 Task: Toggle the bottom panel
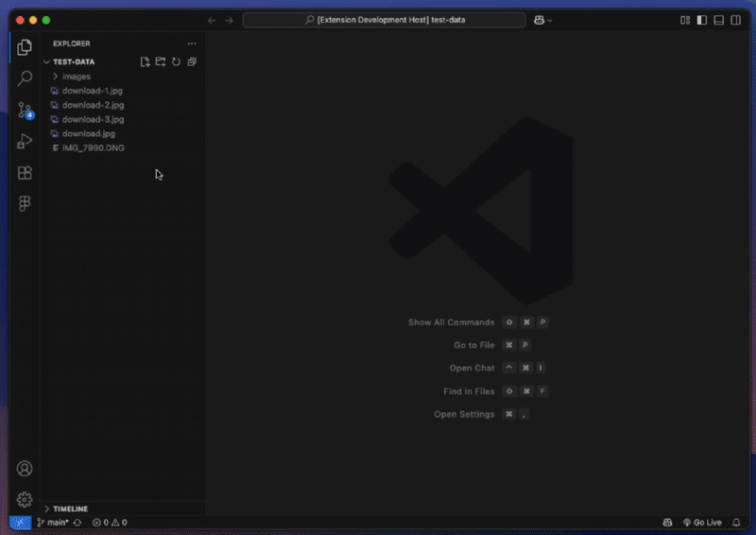click(x=719, y=20)
